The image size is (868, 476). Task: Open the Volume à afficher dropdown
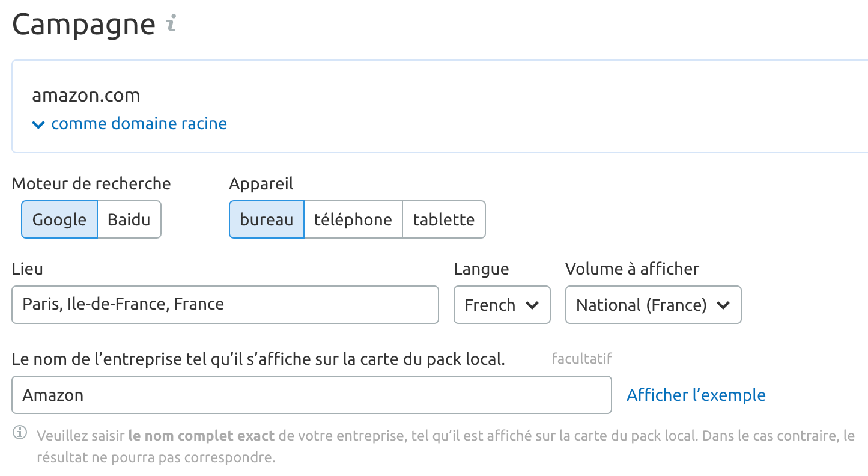(x=653, y=305)
